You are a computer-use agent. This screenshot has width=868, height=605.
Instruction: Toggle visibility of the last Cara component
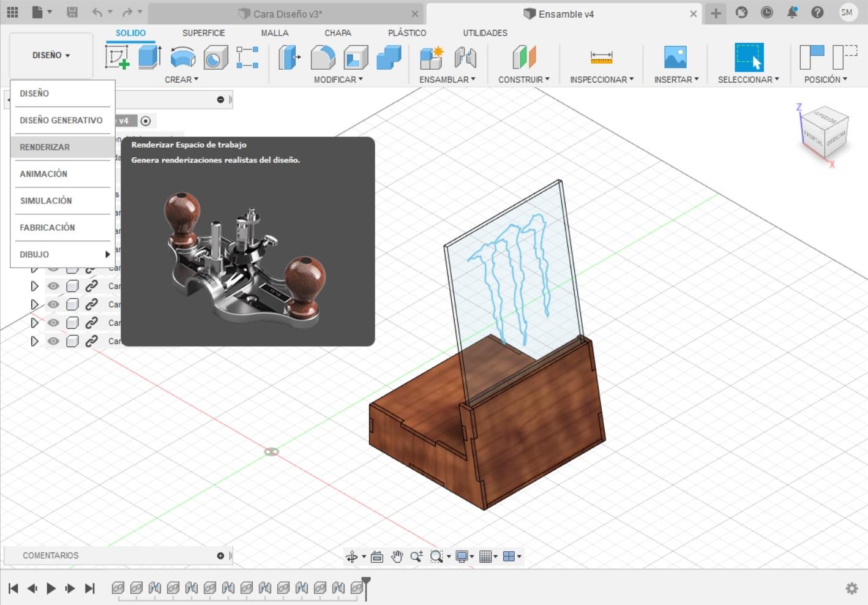(x=53, y=341)
